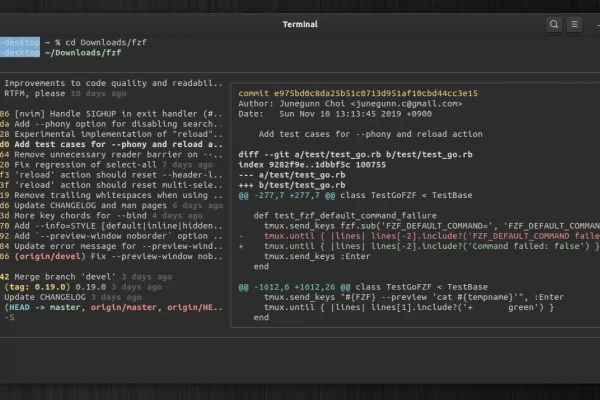Select '(HEAD -> master, origin/master' commit row

(113, 307)
